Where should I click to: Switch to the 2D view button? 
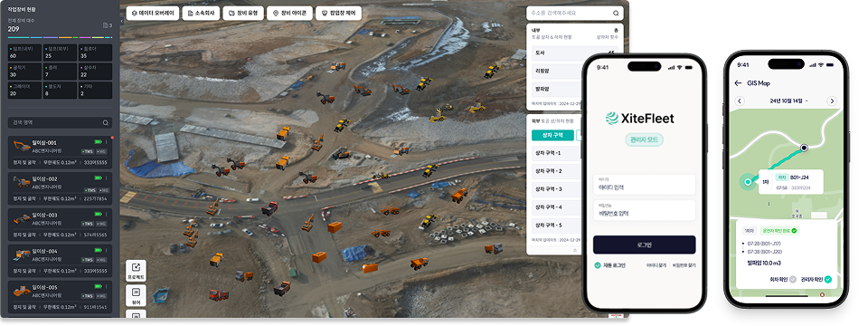point(137,296)
